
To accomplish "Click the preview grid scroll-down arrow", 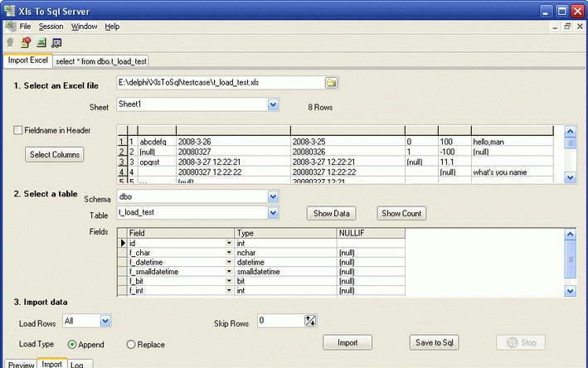I will 570,177.
